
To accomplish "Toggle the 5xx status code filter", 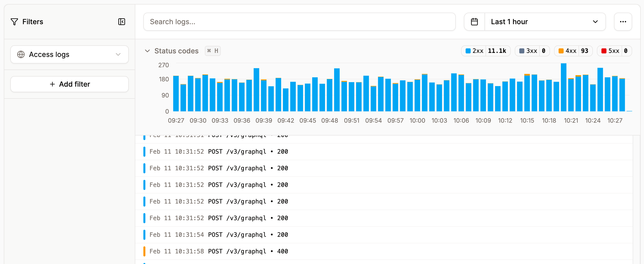I will [614, 51].
